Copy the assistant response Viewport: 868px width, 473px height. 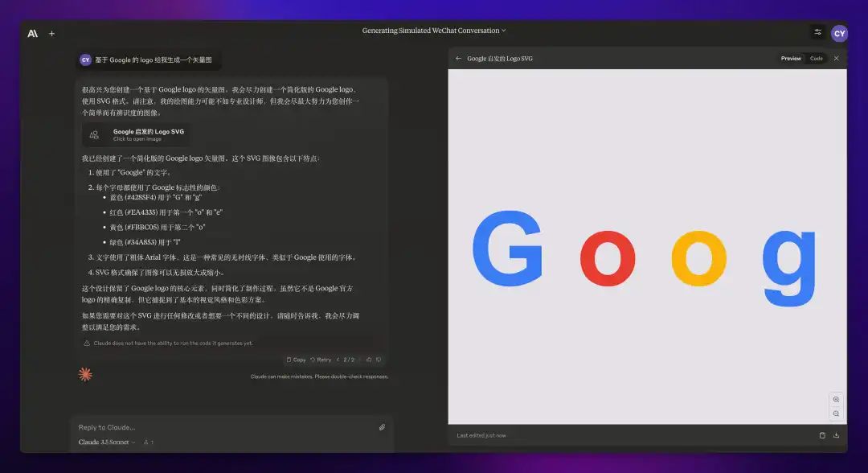coord(296,360)
